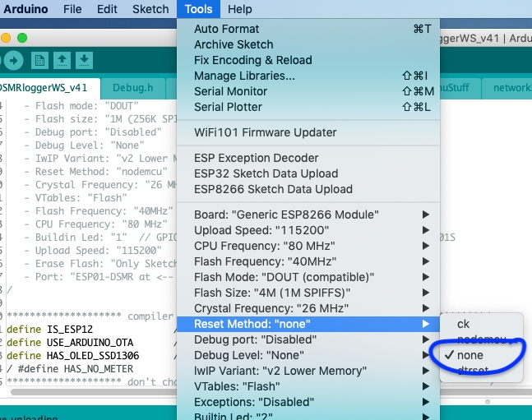The width and height of the screenshot is (532, 420).
Task: Select the "ck" reset method option
Action: click(464, 324)
